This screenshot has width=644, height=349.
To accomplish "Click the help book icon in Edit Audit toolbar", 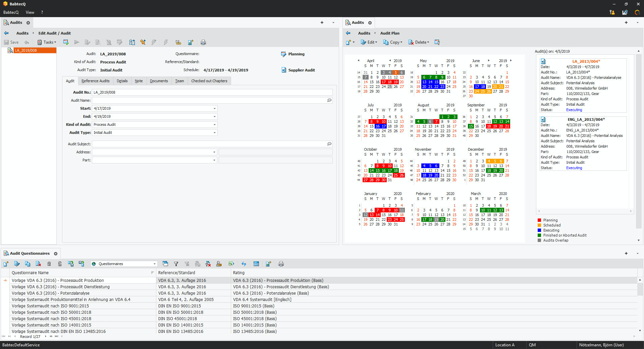I will (132, 42).
